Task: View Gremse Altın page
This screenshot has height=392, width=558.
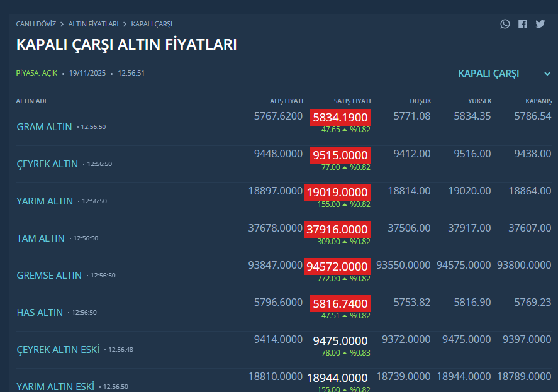Action: click(x=49, y=275)
